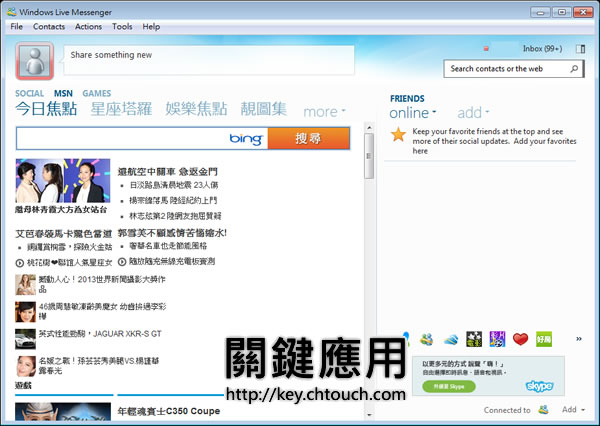This screenshot has height=426, width=600.
Task: Open Inbox (99+) link
Action: click(543, 49)
